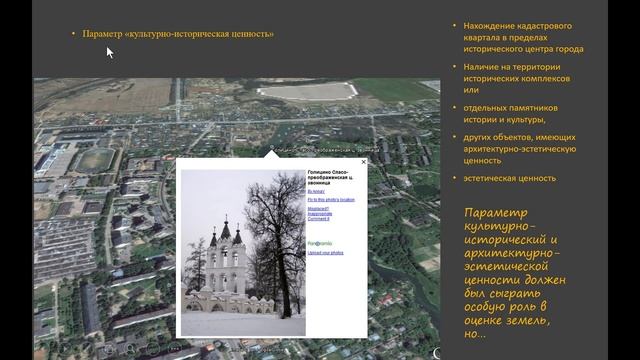
Task: Click bullet 'Нахождение кадастрового квартала в пределах'
Action: pos(523,38)
